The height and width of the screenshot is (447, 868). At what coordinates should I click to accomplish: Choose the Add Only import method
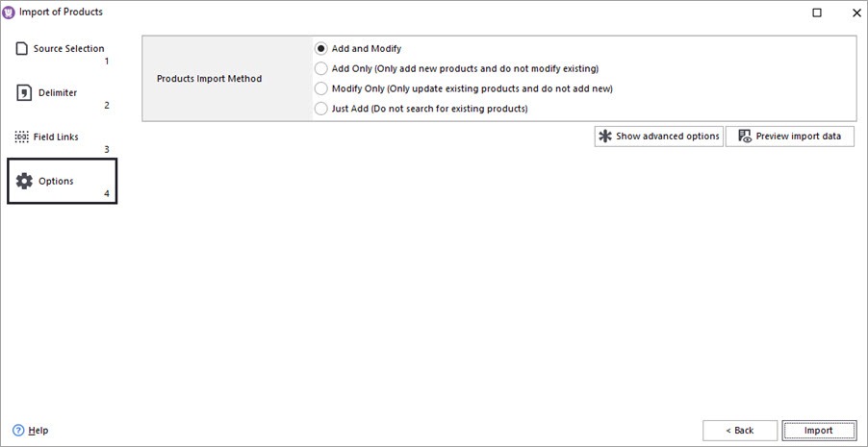321,68
